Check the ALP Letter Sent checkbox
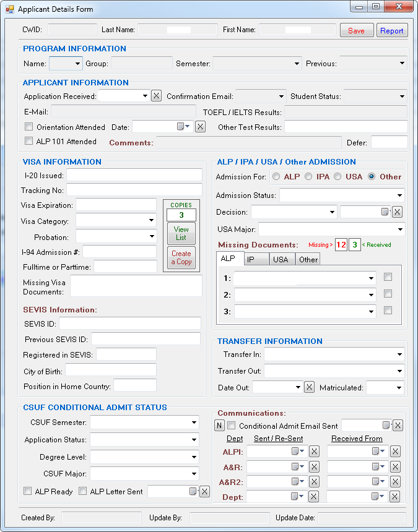The image size is (418, 532). [82, 491]
